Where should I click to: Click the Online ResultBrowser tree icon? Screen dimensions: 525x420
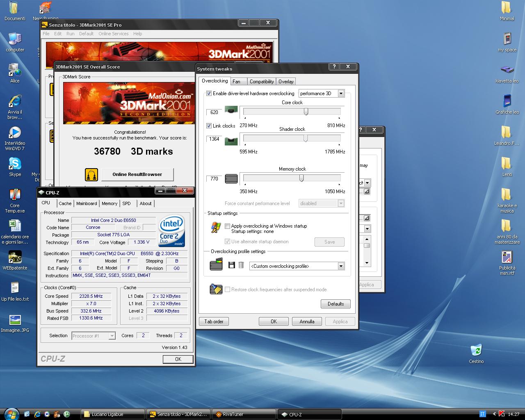click(91, 174)
